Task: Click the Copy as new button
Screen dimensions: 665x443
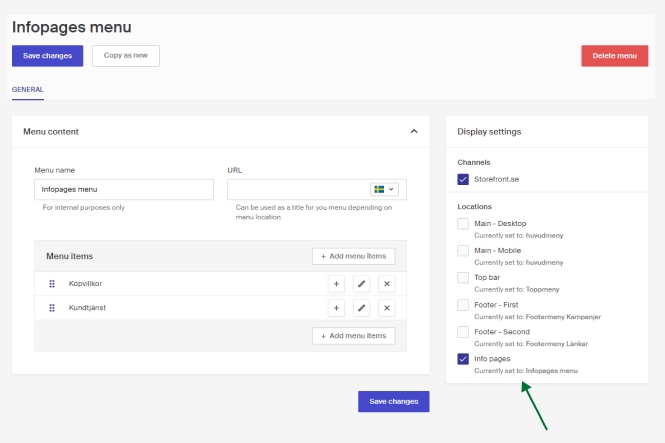Action: 126,56
